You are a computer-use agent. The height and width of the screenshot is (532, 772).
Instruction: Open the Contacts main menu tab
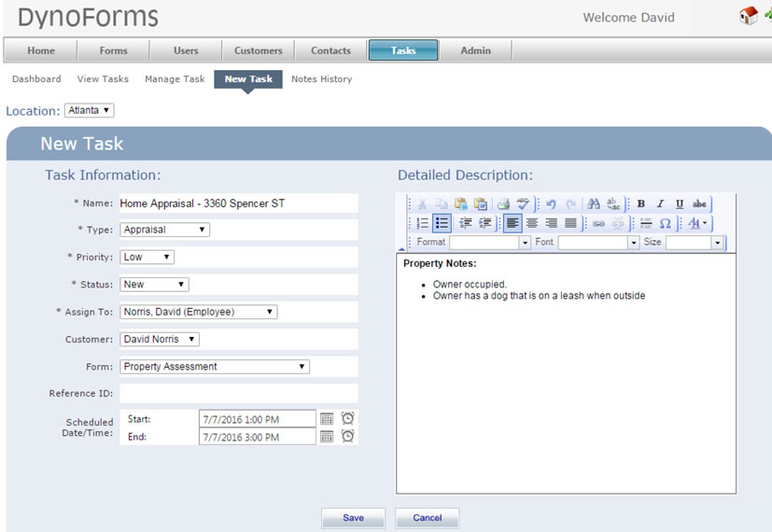point(330,50)
